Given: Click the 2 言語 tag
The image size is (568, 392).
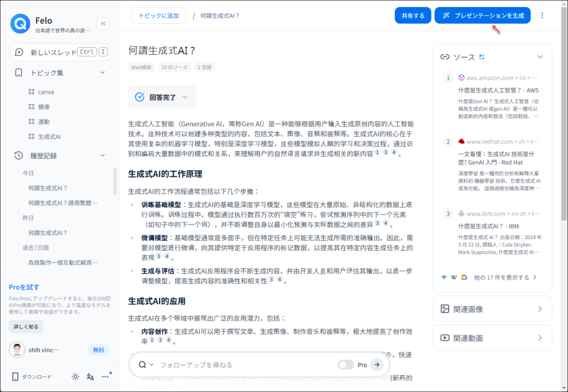Looking at the screenshot, I should pos(204,67).
